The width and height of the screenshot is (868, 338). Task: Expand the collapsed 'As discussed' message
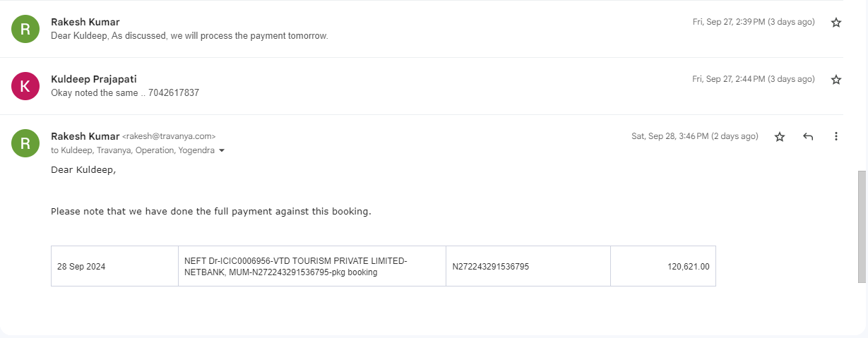[189, 35]
